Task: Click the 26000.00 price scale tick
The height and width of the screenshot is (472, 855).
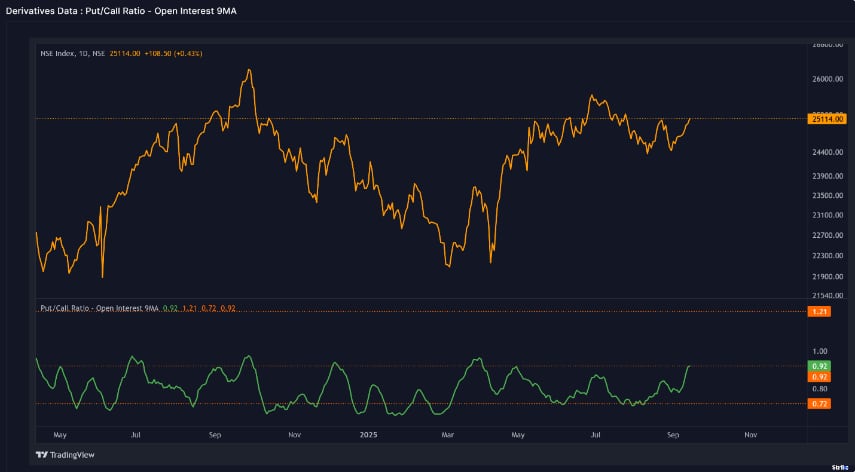Action: (825, 79)
